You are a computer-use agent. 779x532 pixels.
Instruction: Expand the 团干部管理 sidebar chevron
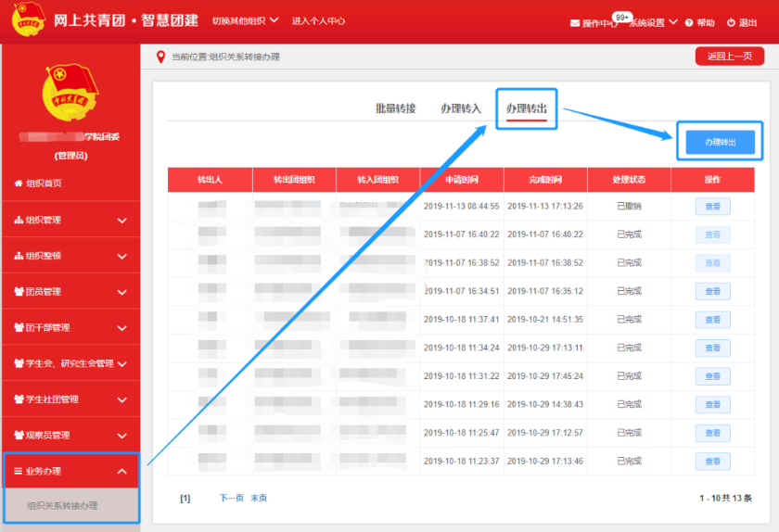pos(122,328)
